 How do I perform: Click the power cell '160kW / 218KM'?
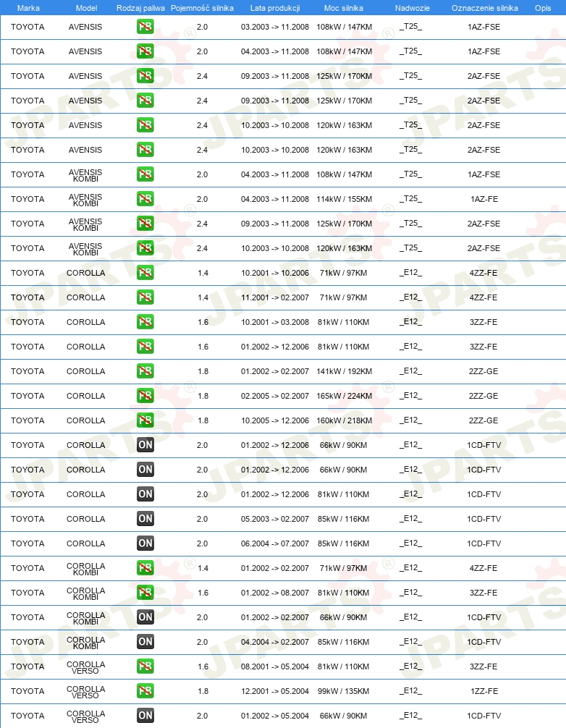pos(344,420)
